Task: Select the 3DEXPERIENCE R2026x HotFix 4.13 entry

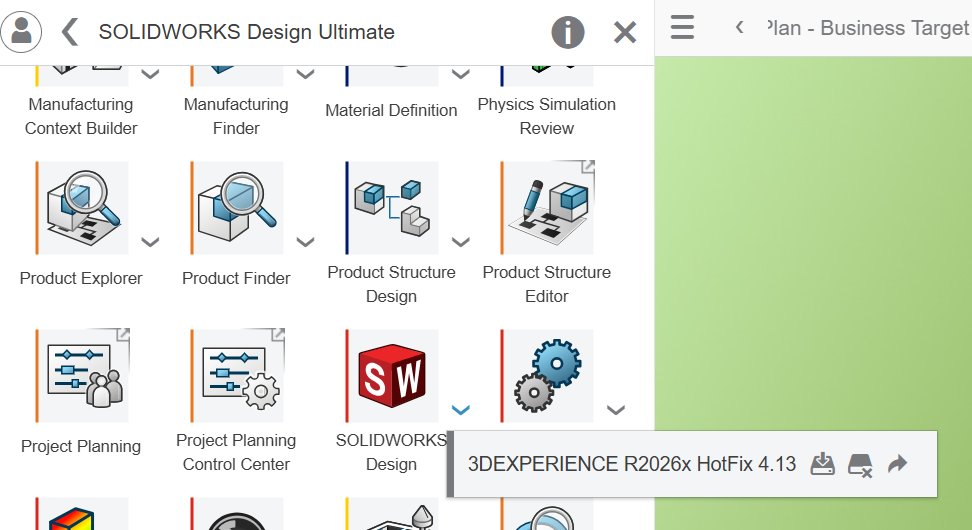Action: (692, 464)
